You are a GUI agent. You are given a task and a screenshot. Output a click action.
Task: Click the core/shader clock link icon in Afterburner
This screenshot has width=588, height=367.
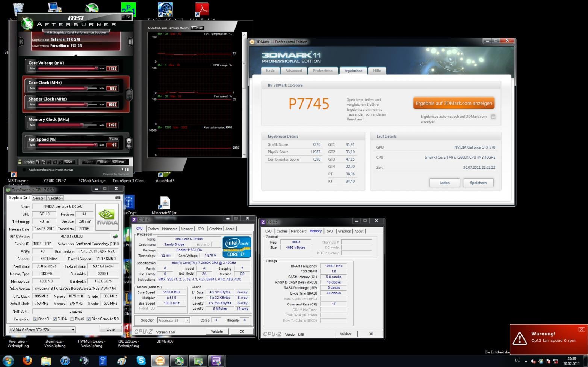tap(129, 94)
